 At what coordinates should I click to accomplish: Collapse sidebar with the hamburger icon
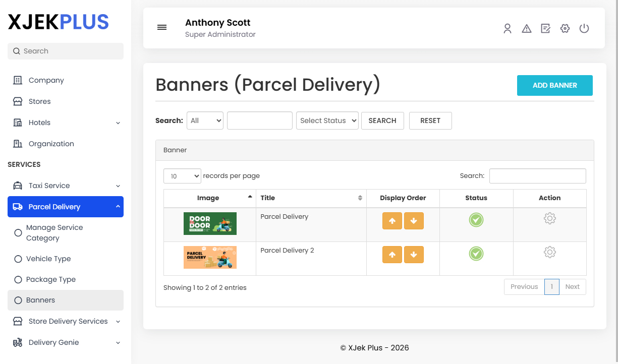(162, 27)
